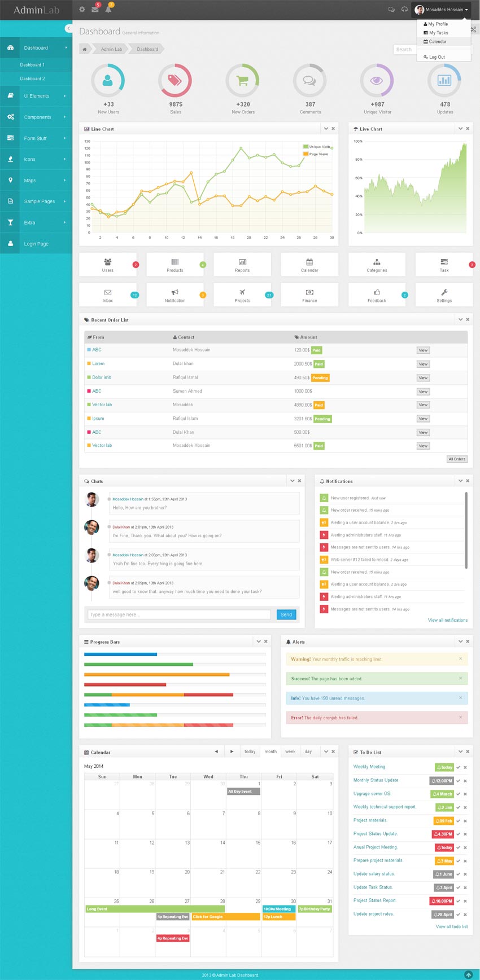The width and height of the screenshot is (480, 980).
Task: Mark Weekly Meeting todo as done
Action: coord(458,767)
